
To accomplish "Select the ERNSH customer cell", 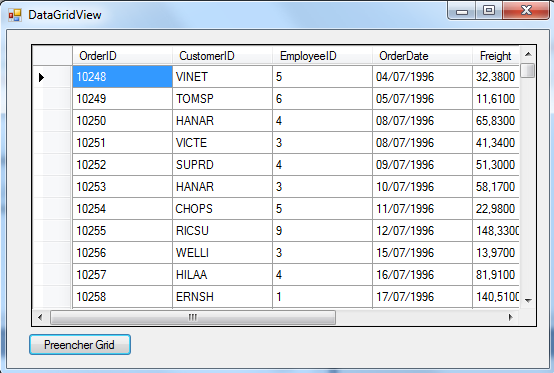I will (222, 297).
